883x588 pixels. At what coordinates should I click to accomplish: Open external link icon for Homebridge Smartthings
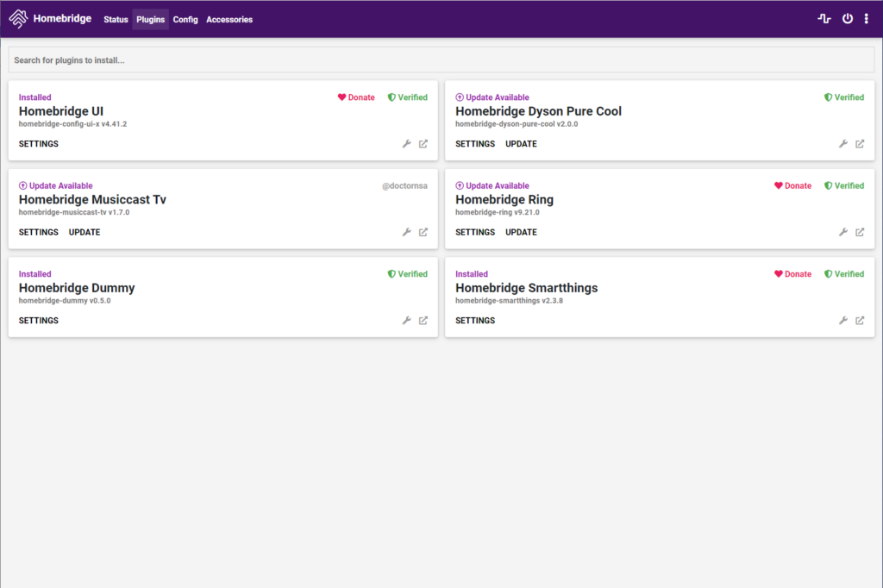(860, 321)
